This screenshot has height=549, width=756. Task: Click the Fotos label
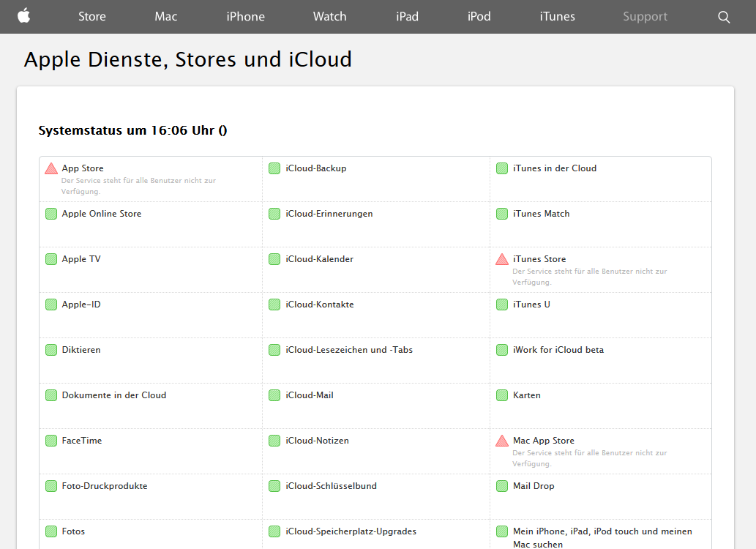(x=73, y=531)
